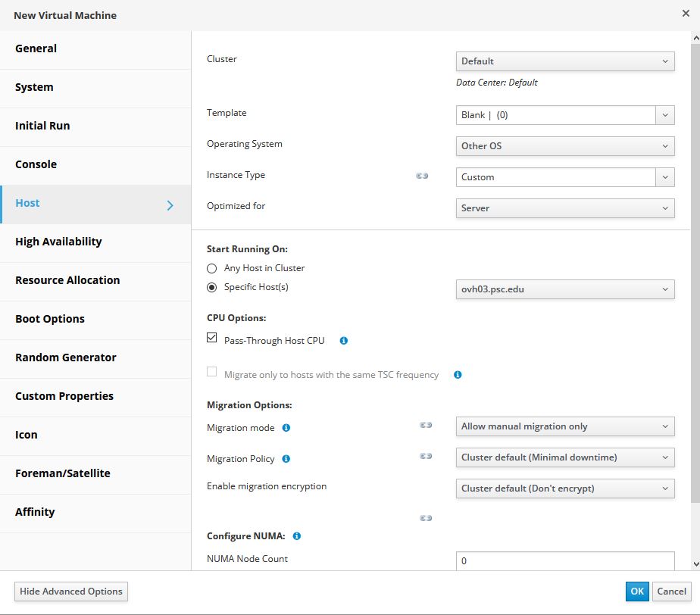Click the Hide Advanced Options button
The image size is (700, 615).
[71, 592]
